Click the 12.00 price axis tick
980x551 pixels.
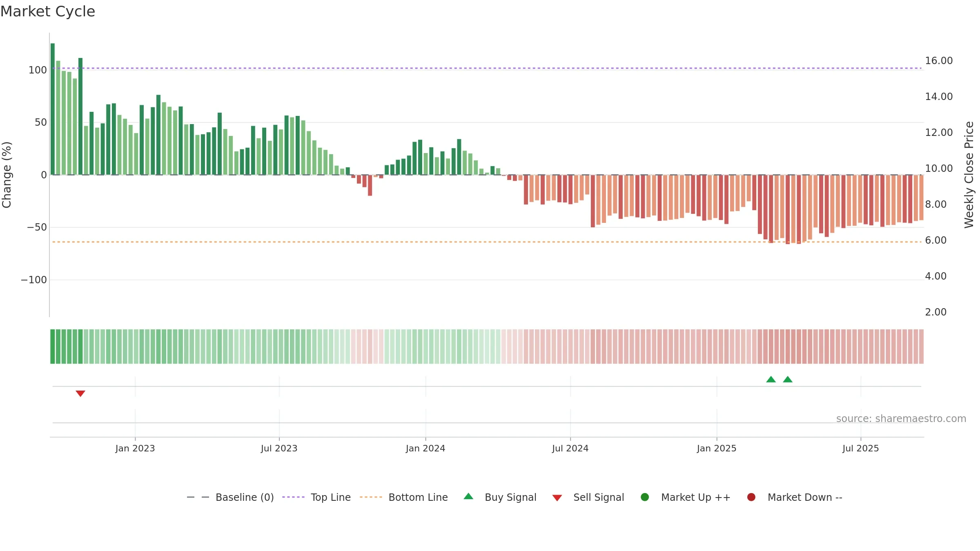(x=939, y=133)
